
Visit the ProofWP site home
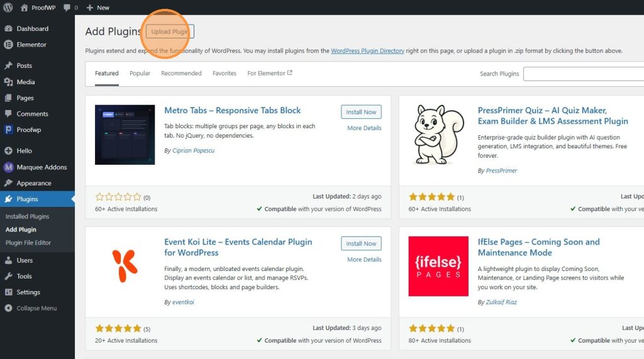38,8
